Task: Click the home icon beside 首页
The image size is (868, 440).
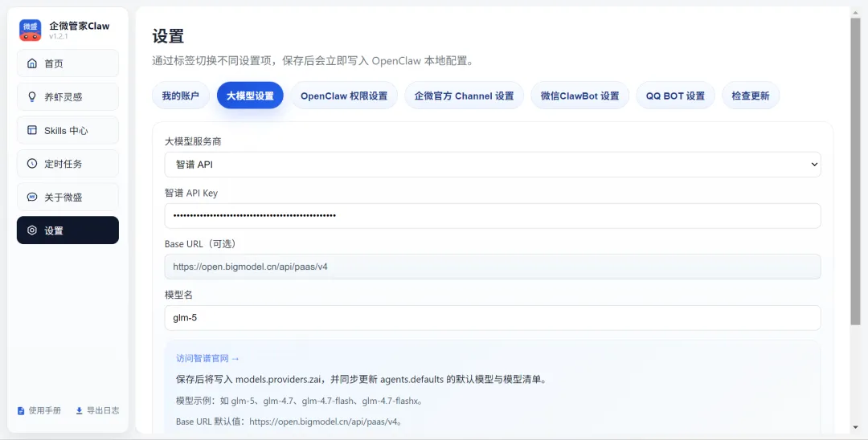Action: [x=32, y=63]
